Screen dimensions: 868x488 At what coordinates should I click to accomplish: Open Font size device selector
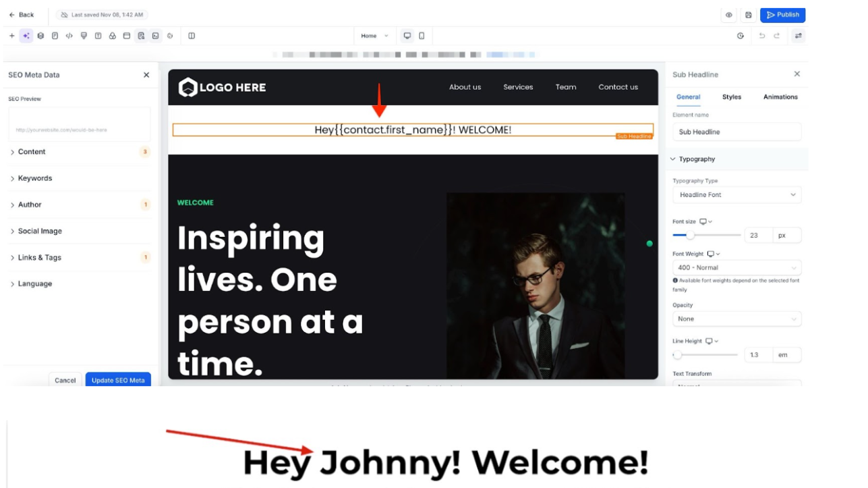point(705,221)
